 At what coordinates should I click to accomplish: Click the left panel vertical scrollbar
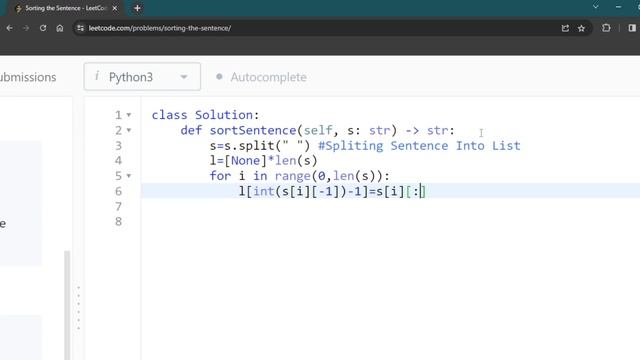click(67, 305)
